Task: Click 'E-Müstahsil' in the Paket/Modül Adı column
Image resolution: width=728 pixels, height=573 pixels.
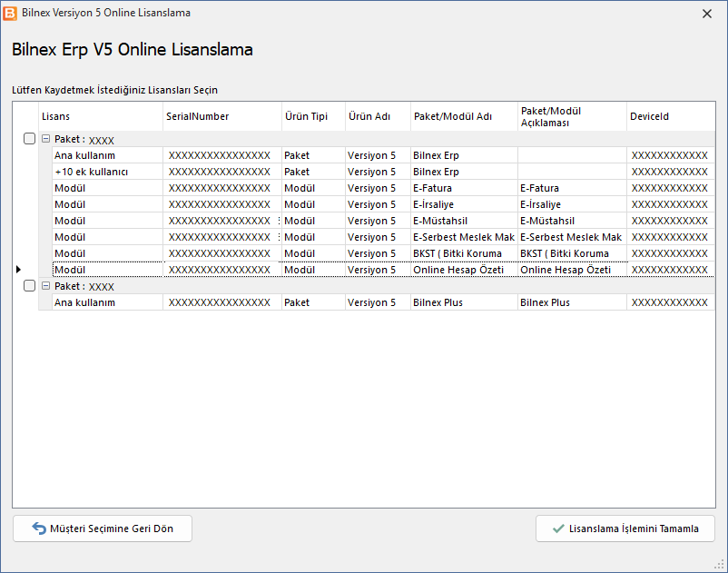Action: 464,221
